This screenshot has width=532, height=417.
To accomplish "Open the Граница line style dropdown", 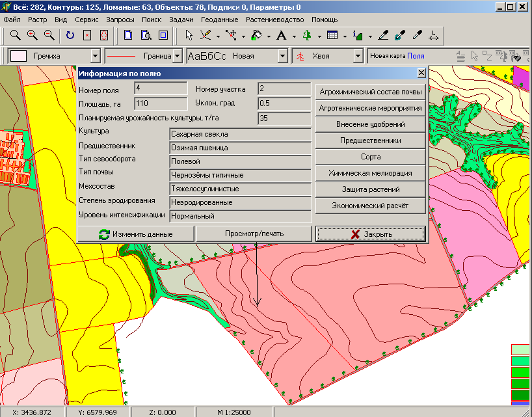I will pos(178,57).
